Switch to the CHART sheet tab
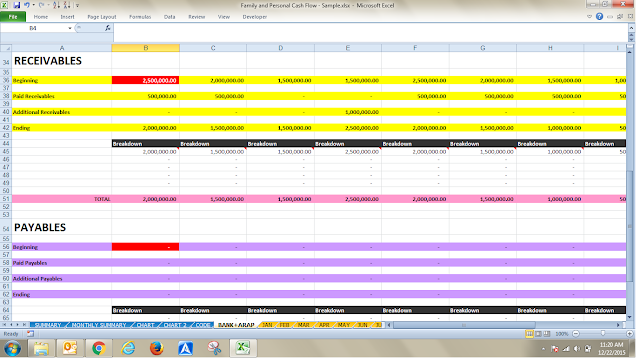 [x=145, y=325]
